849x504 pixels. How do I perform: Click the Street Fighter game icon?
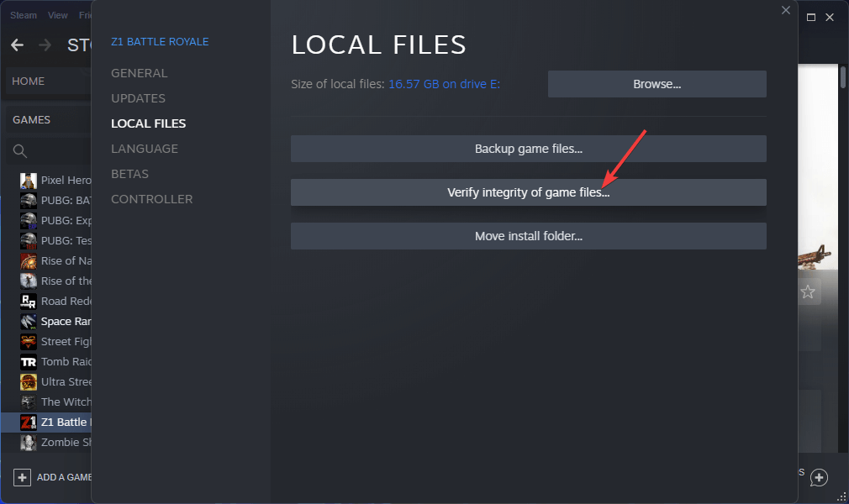28,342
